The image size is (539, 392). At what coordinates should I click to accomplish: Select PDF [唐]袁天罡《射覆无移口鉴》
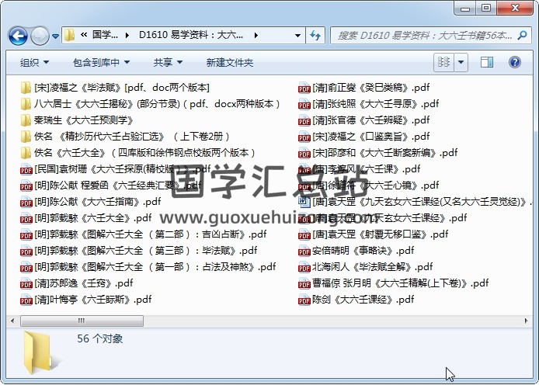pos(374,234)
